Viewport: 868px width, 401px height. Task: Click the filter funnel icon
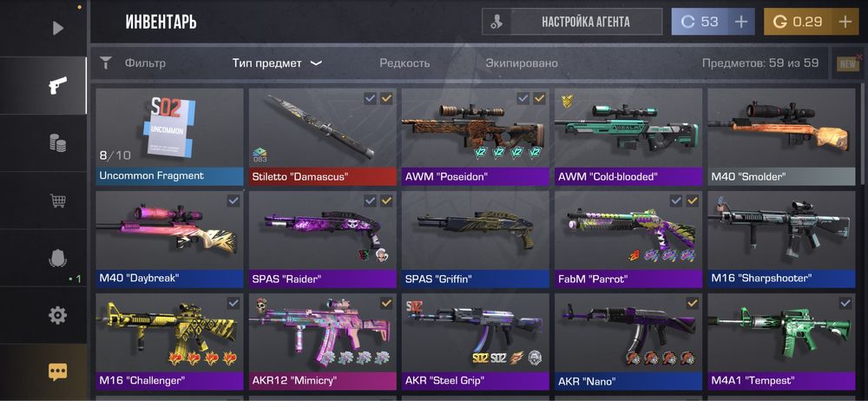[x=106, y=62]
